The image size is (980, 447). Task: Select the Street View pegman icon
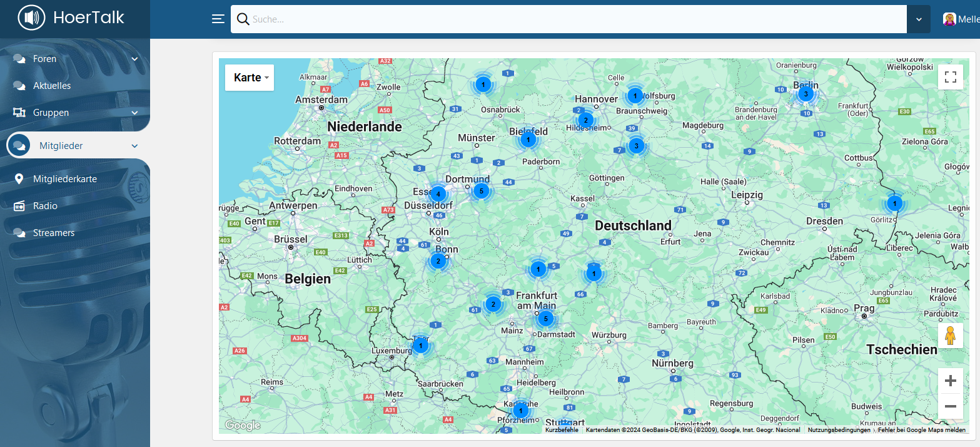point(950,336)
